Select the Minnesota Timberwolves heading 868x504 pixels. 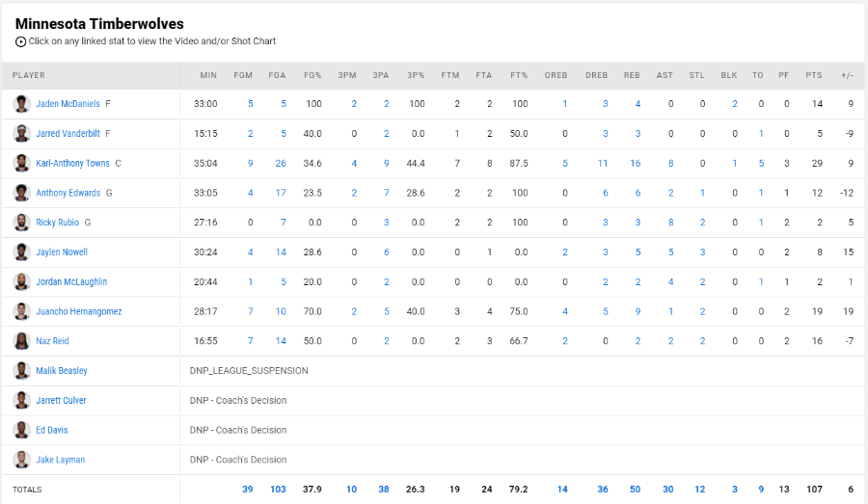pos(99,24)
